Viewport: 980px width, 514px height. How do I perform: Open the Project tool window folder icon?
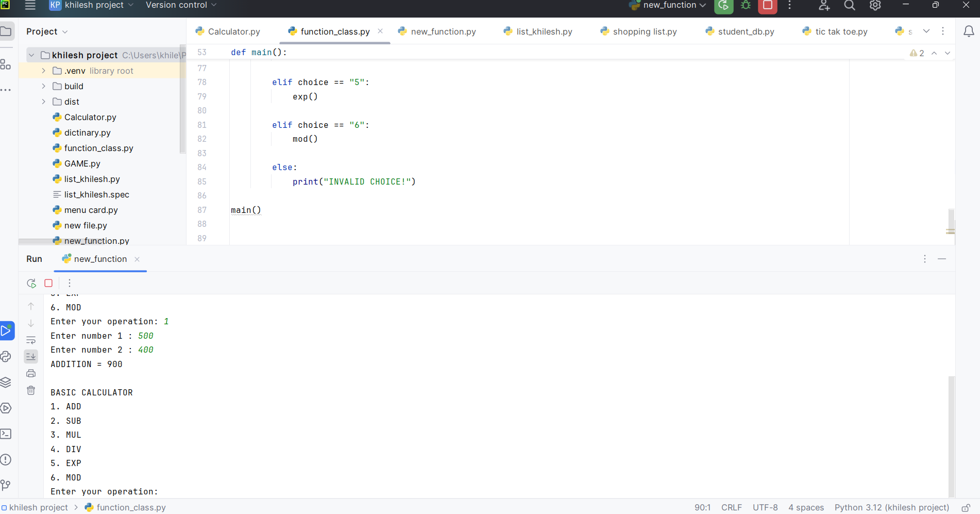(6, 31)
